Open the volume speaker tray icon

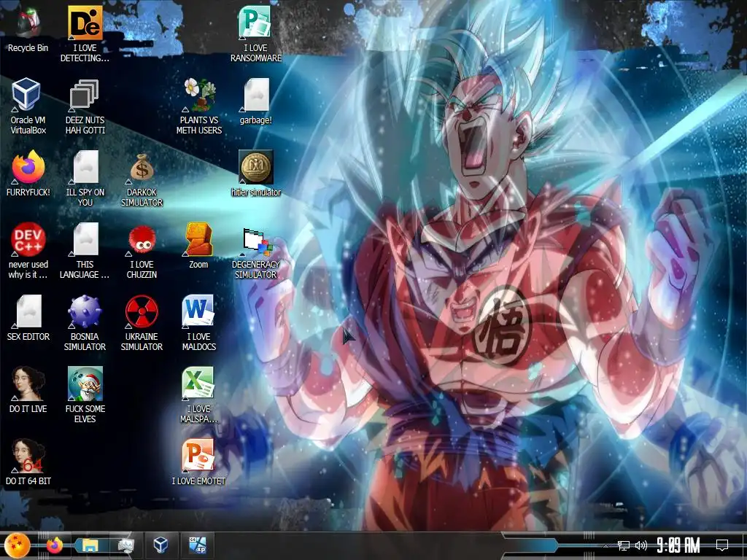[x=640, y=545]
